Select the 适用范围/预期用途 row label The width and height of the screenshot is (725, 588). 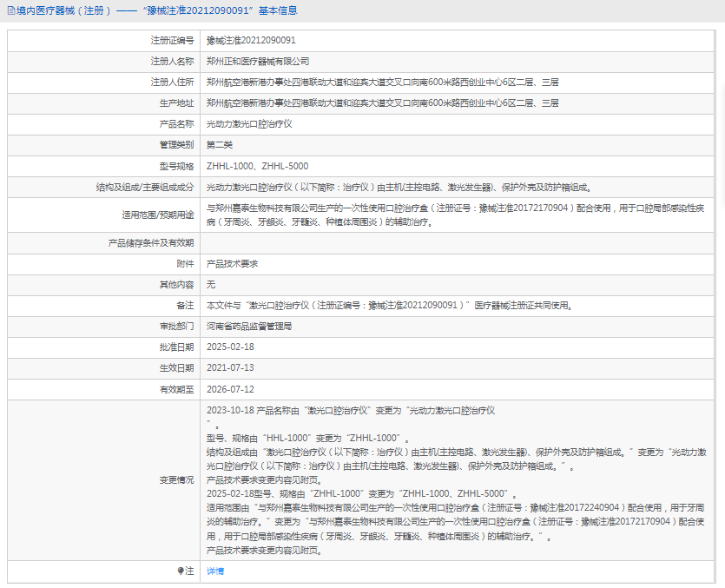(x=158, y=215)
